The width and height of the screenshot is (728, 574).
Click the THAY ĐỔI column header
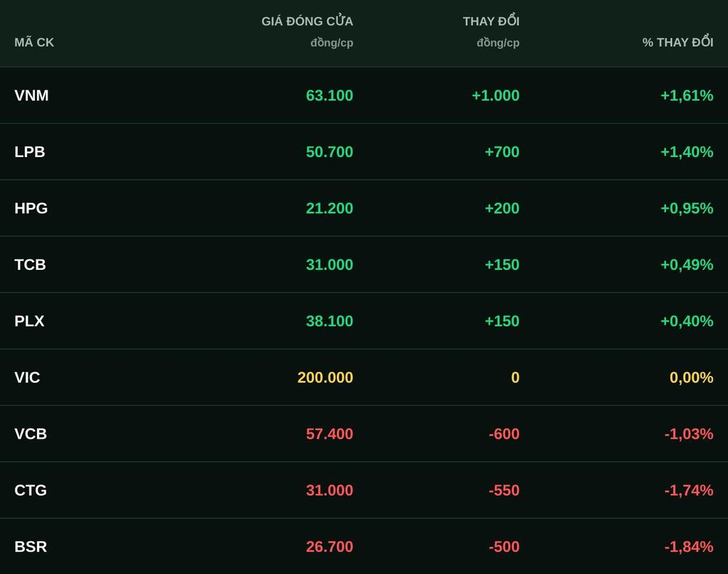tap(491, 21)
